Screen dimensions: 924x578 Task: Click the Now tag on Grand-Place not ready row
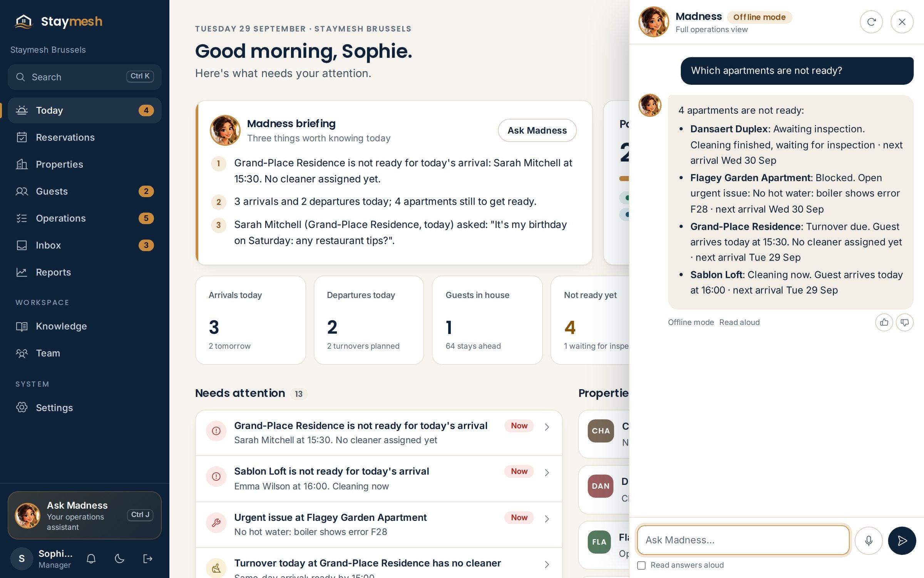tap(519, 426)
